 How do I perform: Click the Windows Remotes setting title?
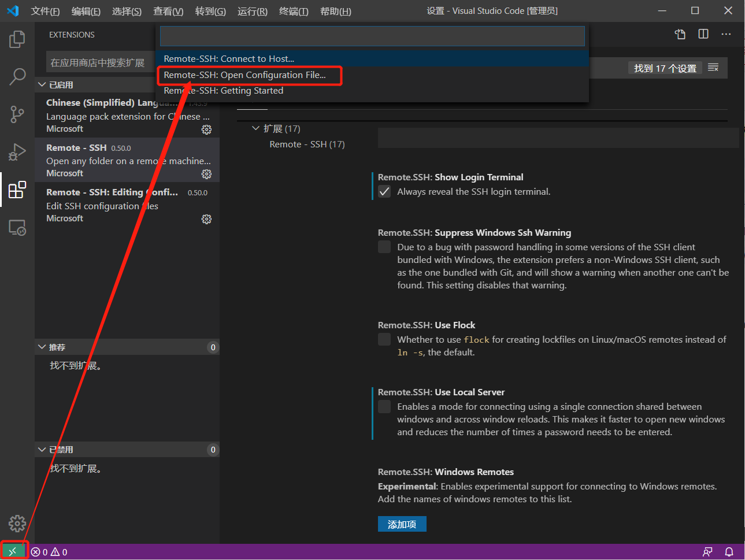click(x=446, y=472)
